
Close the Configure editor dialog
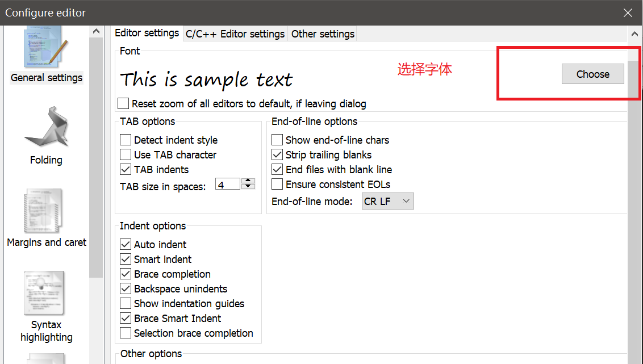coord(628,12)
